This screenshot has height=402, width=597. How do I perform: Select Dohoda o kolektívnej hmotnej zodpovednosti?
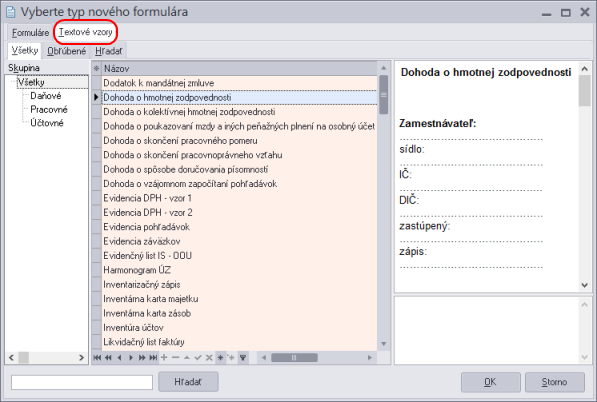240,112
